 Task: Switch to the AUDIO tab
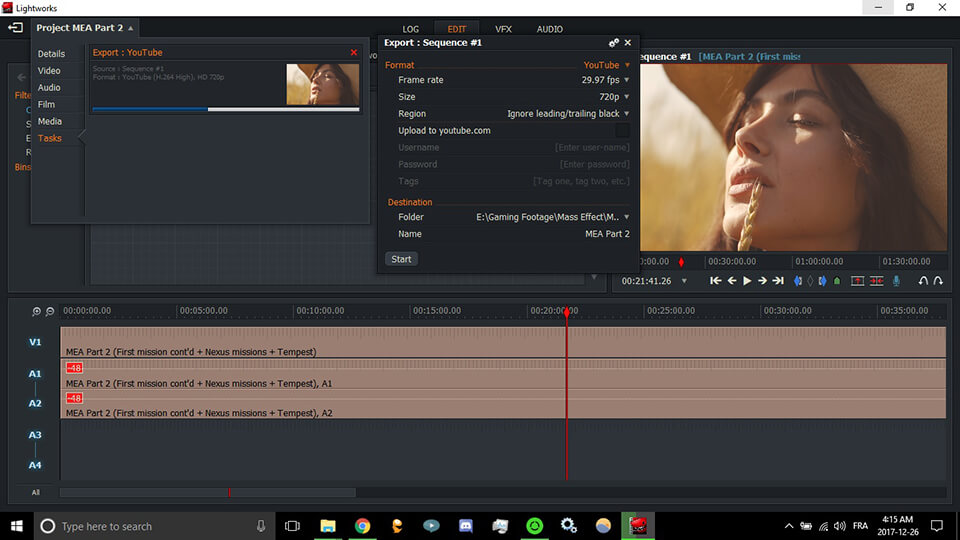550,29
